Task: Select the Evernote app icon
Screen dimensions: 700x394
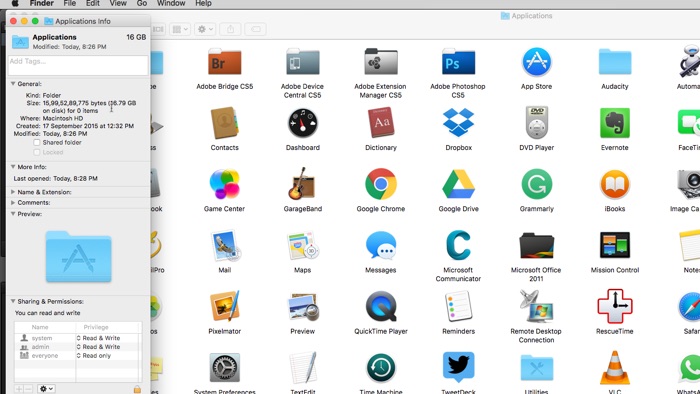Action: pos(615,123)
